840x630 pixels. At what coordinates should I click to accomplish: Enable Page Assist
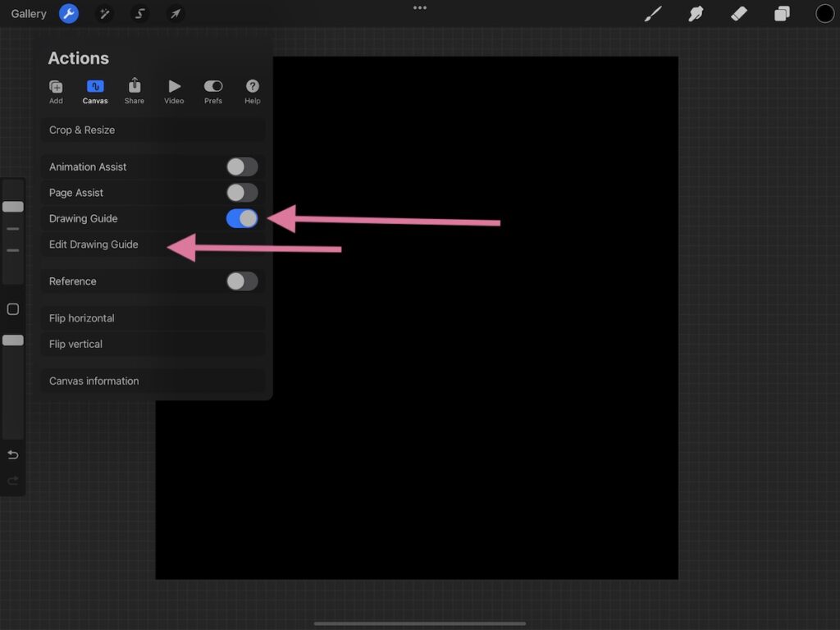tap(241, 192)
